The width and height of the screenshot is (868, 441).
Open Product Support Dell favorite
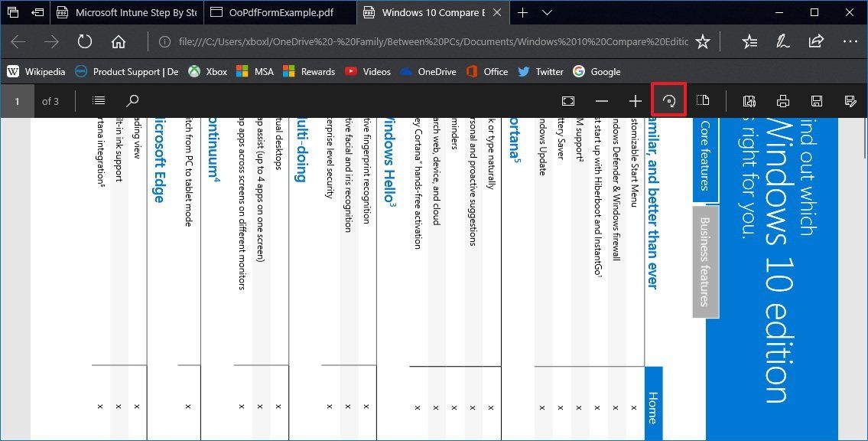click(x=127, y=71)
